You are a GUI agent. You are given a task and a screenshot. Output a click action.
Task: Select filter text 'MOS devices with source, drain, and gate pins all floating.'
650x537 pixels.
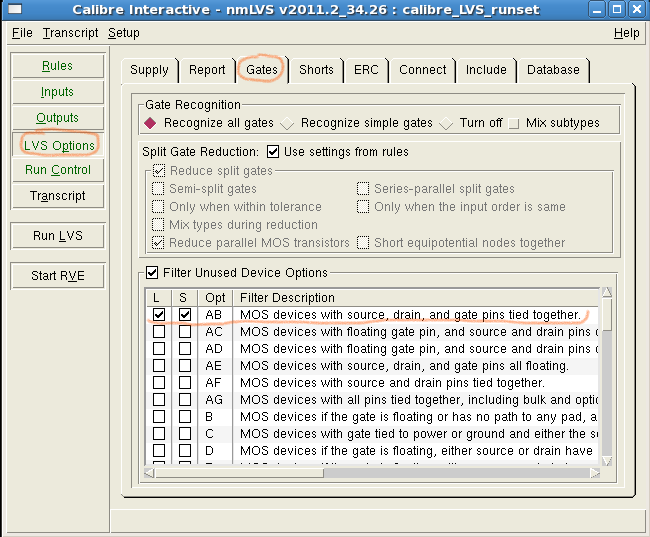(404, 366)
